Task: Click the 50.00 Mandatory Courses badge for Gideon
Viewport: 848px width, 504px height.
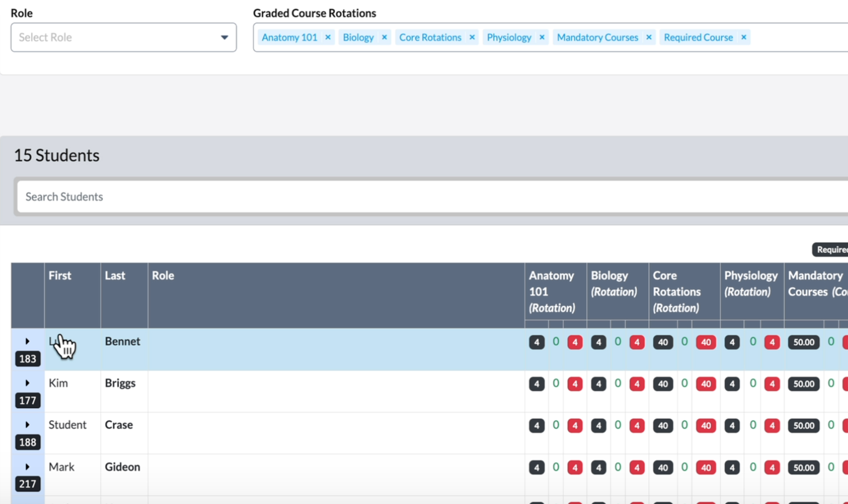Action: [x=803, y=468]
